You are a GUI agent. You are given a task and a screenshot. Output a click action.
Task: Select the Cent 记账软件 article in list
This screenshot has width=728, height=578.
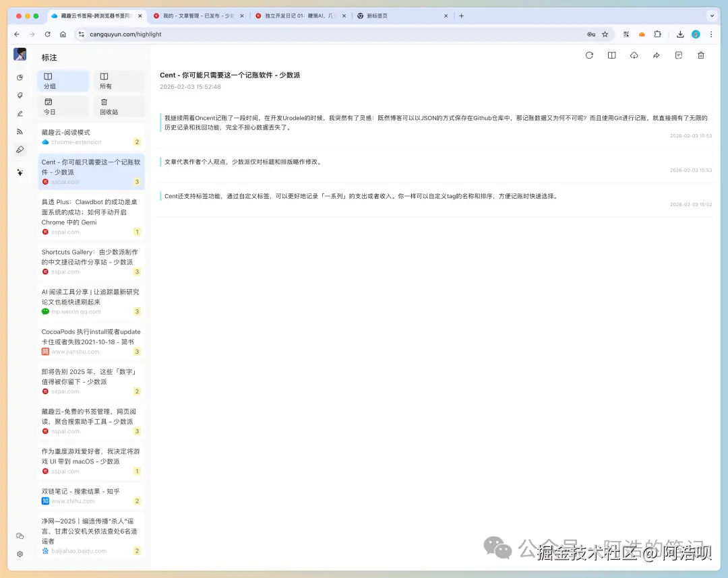tap(91, 168)
